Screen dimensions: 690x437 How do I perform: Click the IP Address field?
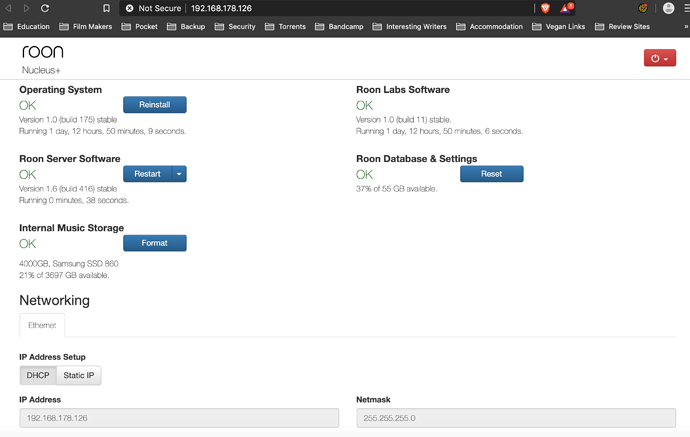[x=179, y=418]
